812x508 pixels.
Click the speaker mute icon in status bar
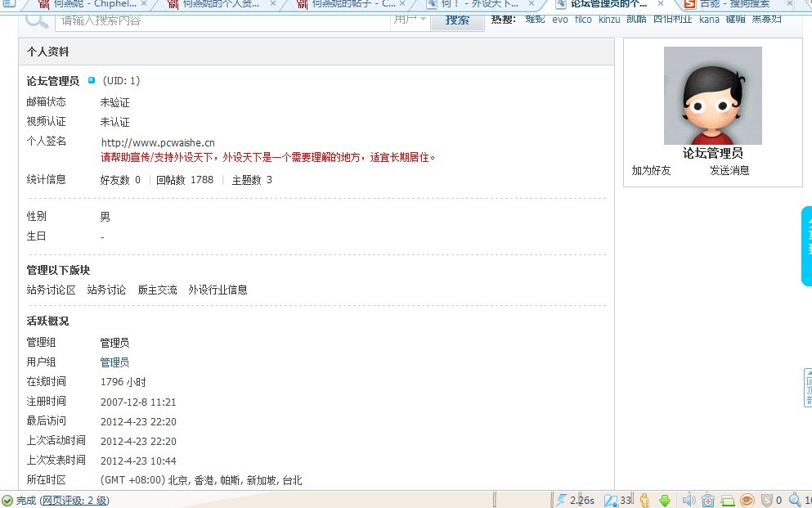[689, 500]
